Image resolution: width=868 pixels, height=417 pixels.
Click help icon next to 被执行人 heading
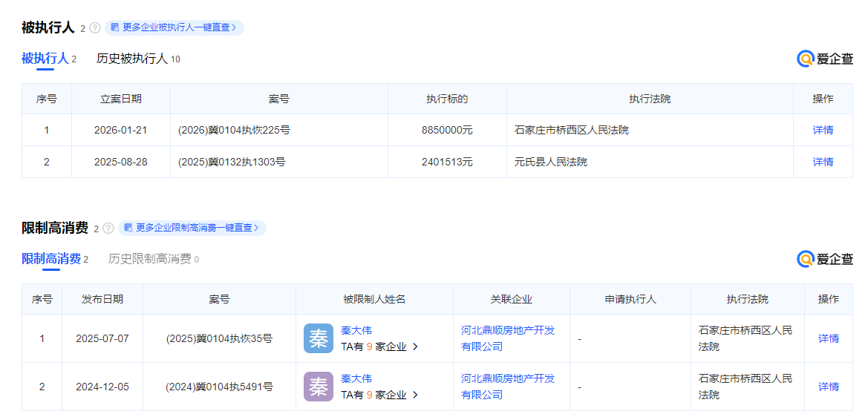pos(95,28)
